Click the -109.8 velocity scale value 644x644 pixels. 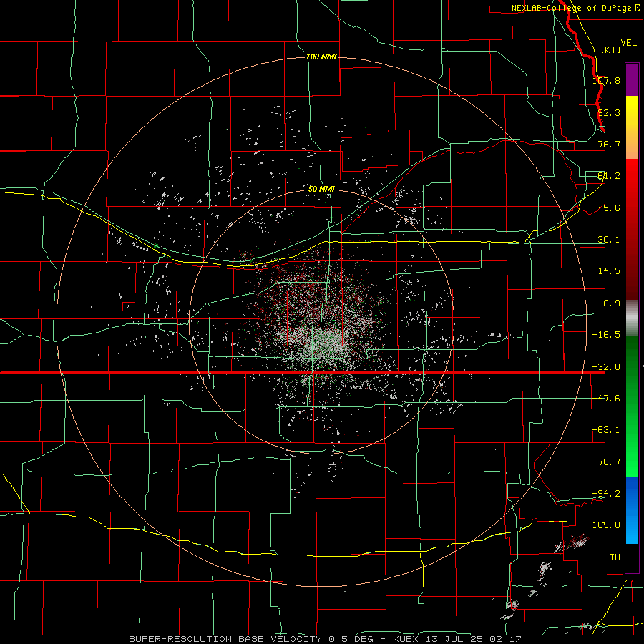(x=604, y=525)
